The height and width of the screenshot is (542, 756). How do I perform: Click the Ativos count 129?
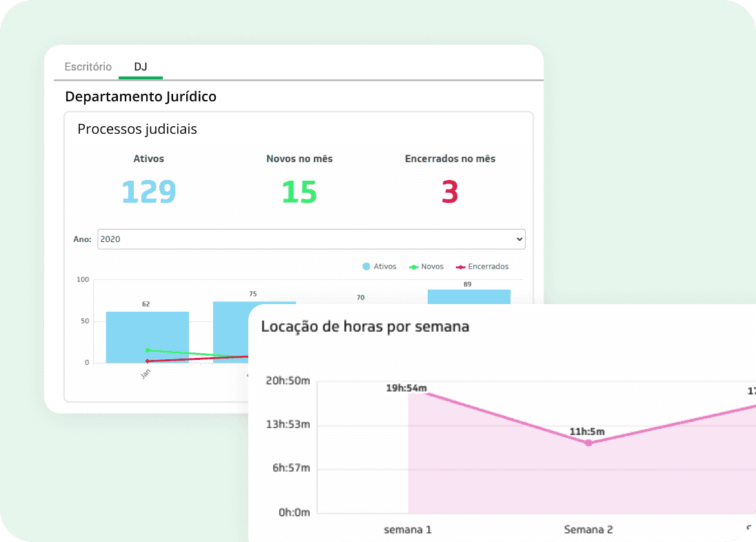click(148, 192)
